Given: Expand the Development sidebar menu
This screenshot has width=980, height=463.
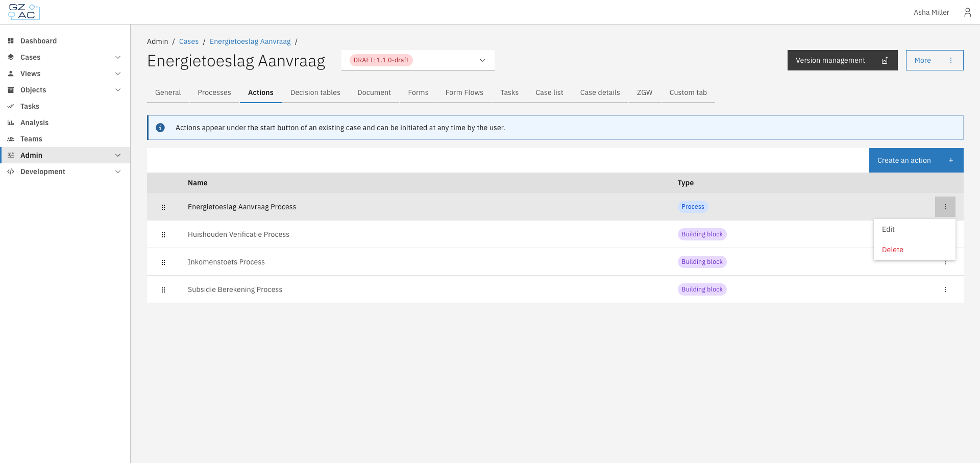Looking at the screenshot, I should point(118,172).
